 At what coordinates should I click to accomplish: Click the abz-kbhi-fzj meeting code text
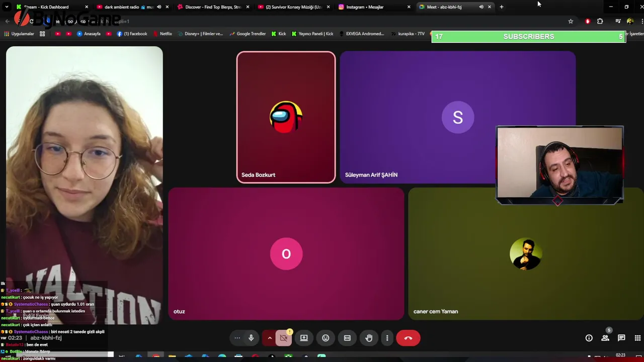(x=46, y=338)
